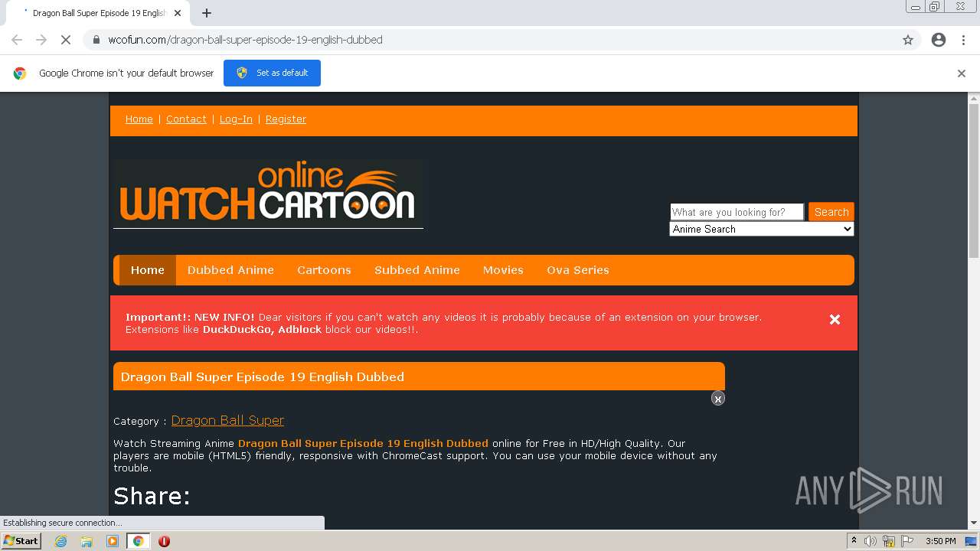Open the Log-In link

(236, 119)
